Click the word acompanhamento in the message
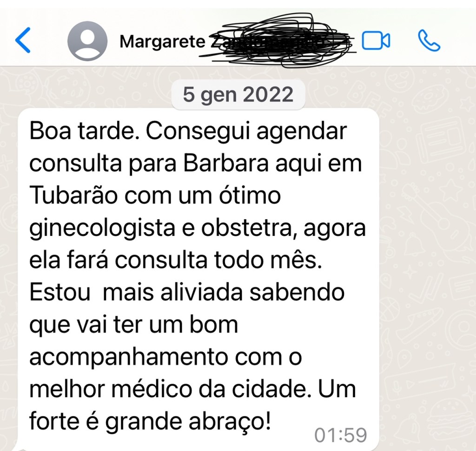Image resolution: width=476 pixels, height=451 pixels. [129, 358]
